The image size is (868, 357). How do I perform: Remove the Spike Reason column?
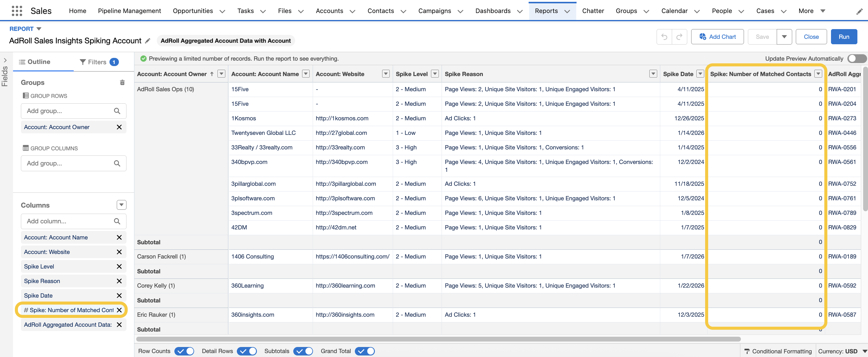coord(119,281)
